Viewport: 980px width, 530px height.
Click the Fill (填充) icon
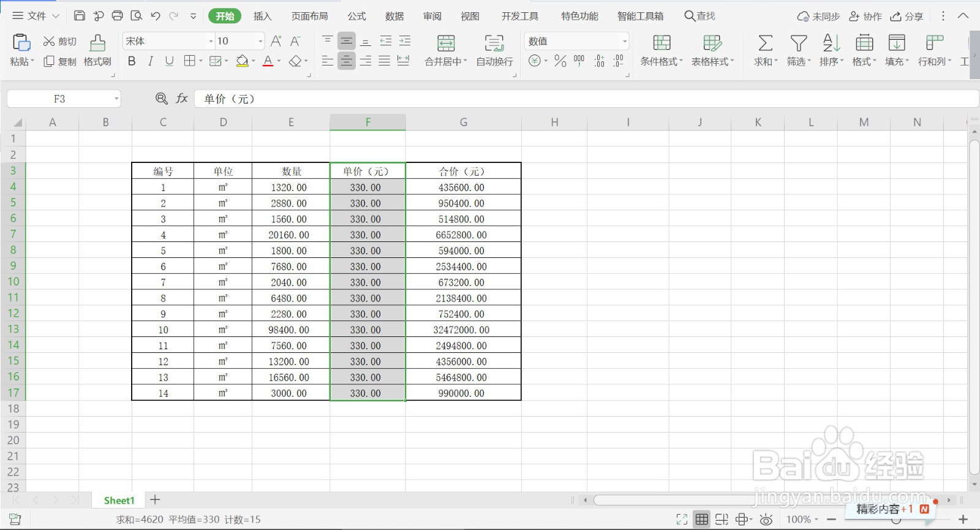(897, 42)
